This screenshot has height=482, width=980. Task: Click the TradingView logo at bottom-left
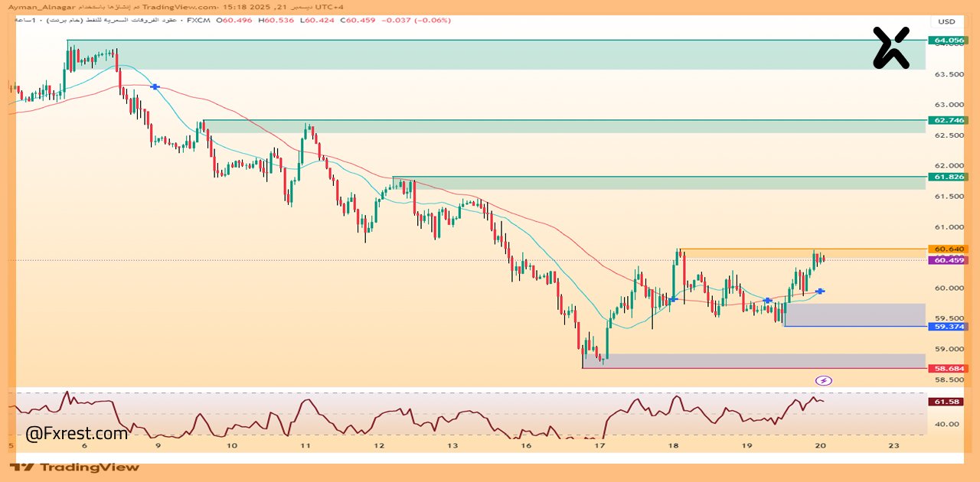pyautogui.click(x=75, y=467)
